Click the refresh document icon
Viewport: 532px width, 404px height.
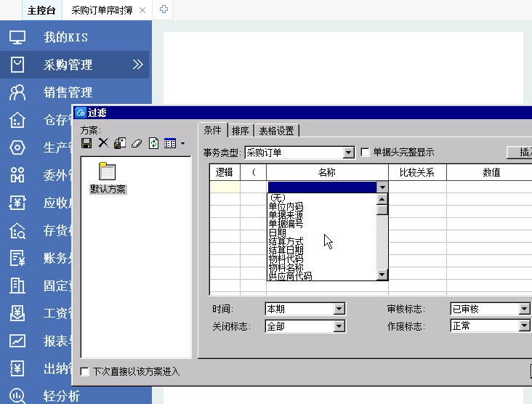point(153,143)
